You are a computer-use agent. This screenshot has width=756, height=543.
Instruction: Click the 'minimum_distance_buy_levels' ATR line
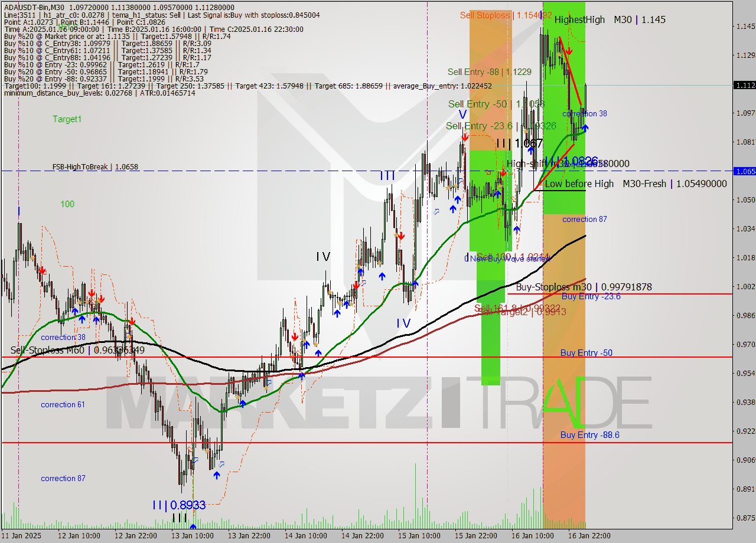99,93
